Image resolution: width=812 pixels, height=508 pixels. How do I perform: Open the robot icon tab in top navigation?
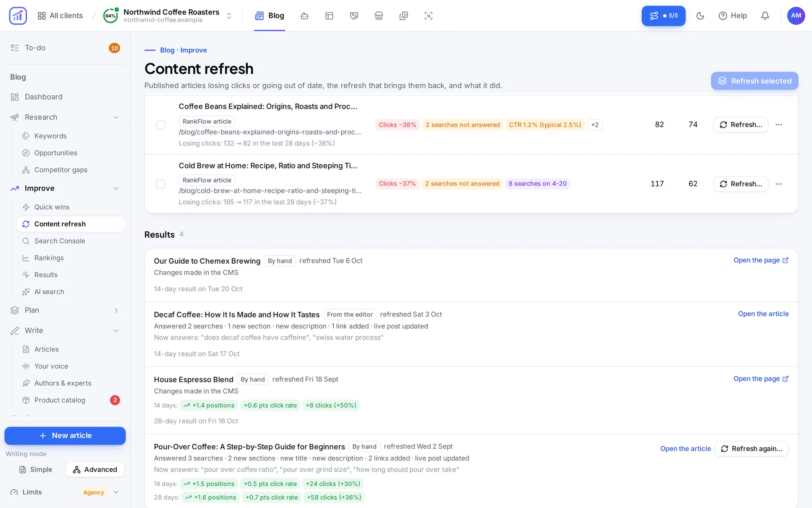point(304,16)
